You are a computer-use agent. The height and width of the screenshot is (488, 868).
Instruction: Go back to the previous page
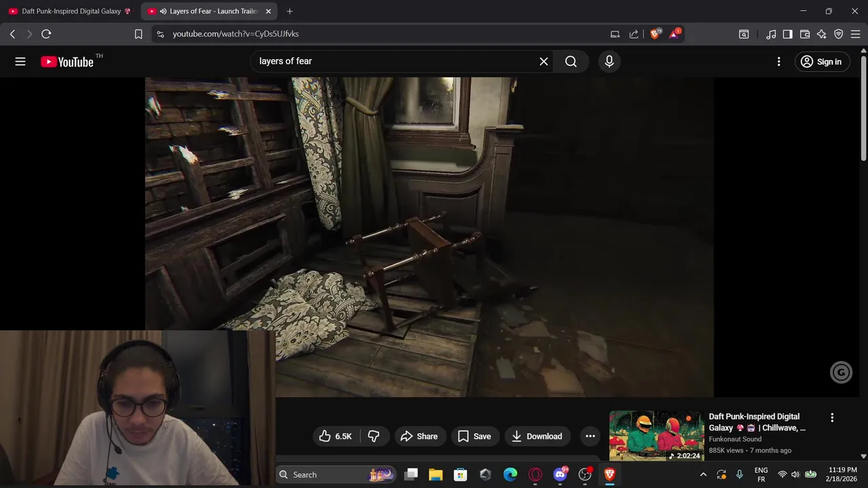(x=12, y=34)
